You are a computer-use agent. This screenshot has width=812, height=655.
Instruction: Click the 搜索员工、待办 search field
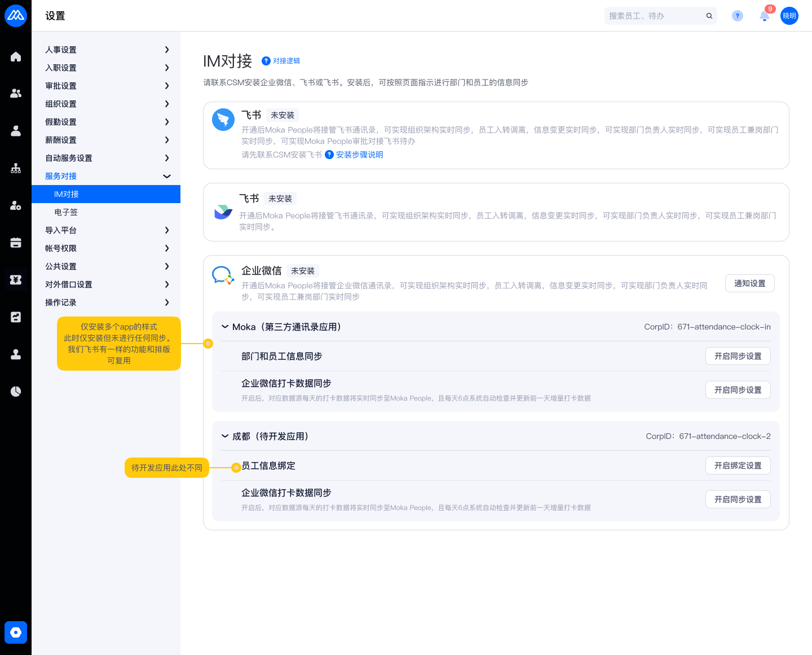coord(654,16)
